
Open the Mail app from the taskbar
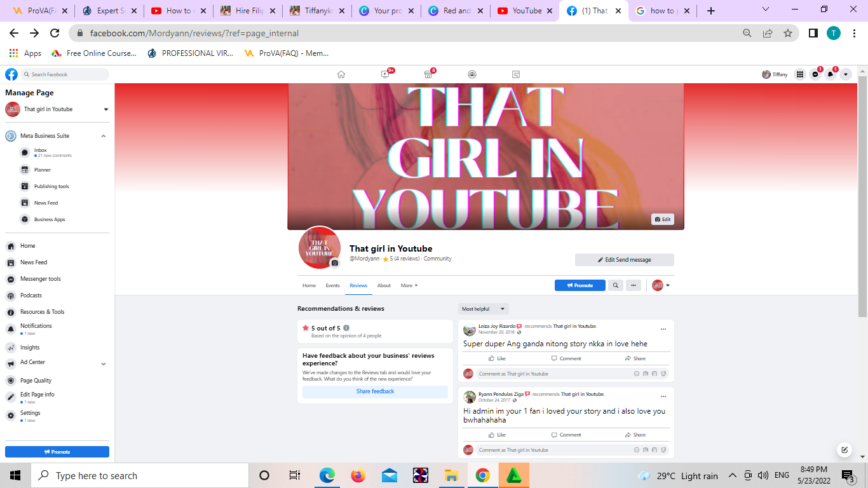click(390, 475)
